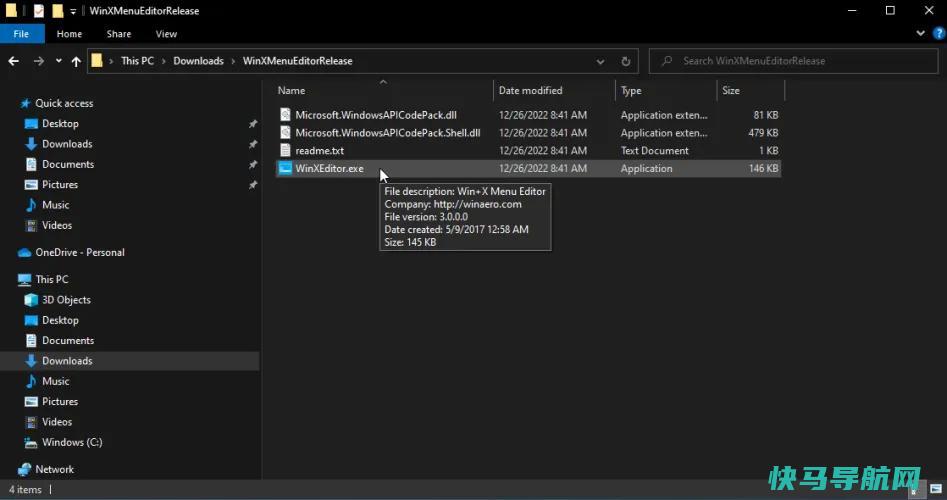
Task: Unpin Desktop using its pin icon
Action: tap(252, 124)
